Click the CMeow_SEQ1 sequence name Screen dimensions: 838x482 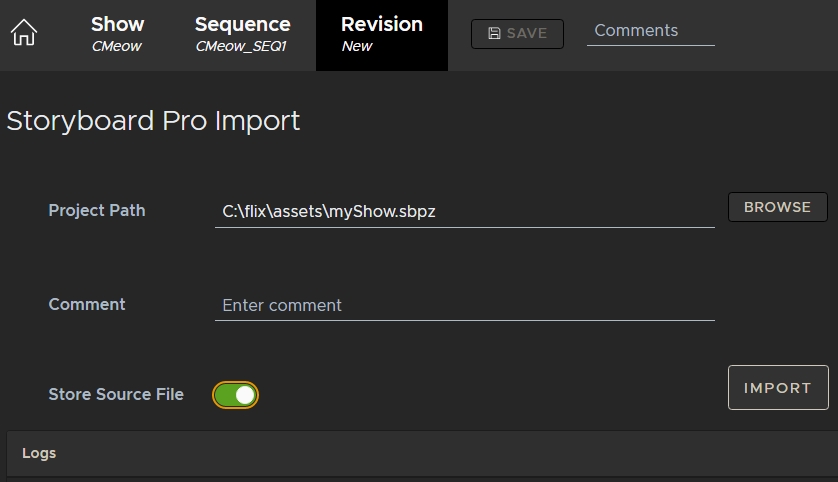(x=241, y=47)
